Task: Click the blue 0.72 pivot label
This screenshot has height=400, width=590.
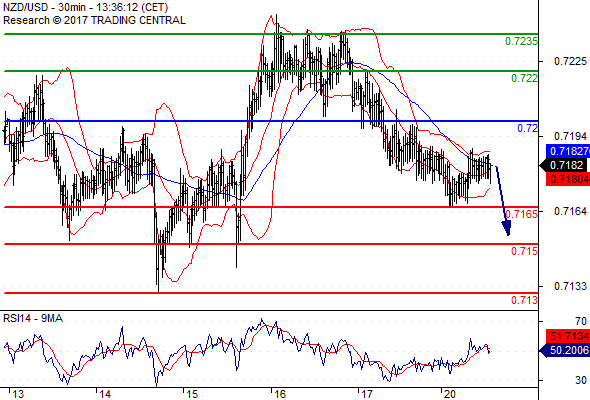Action: coord(528,128)
